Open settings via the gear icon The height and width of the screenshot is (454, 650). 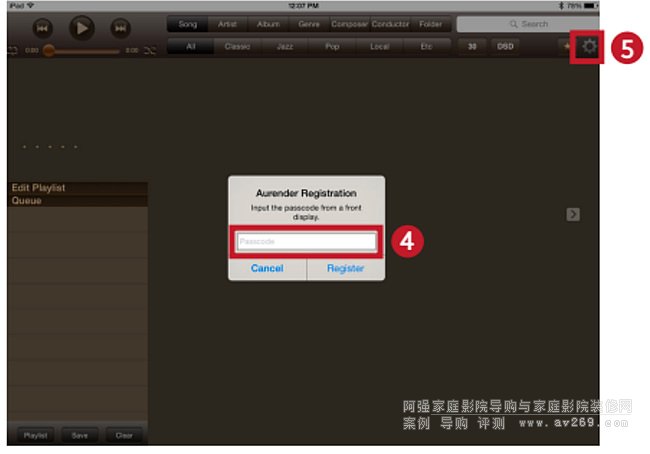coord(588,46)
